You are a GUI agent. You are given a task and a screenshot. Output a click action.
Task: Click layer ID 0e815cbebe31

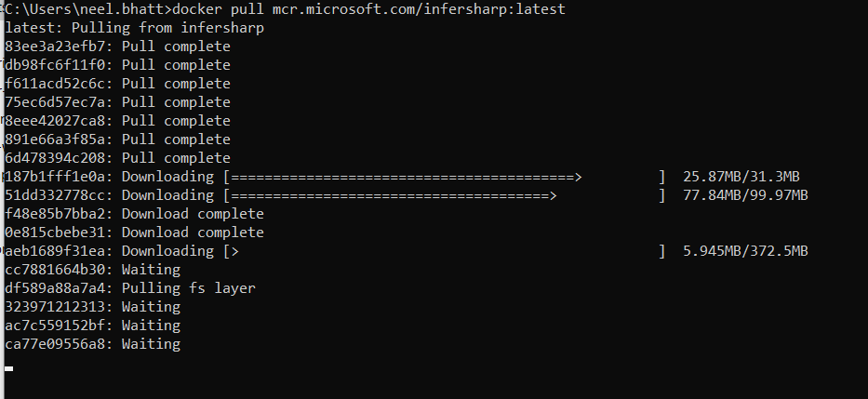pos(59,233)
